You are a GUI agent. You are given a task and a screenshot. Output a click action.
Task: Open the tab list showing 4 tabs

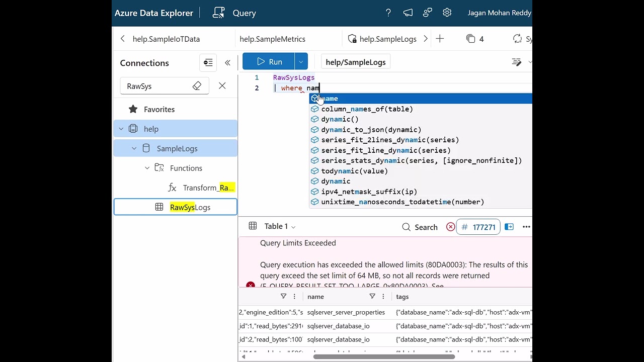[x=475, y=39]
